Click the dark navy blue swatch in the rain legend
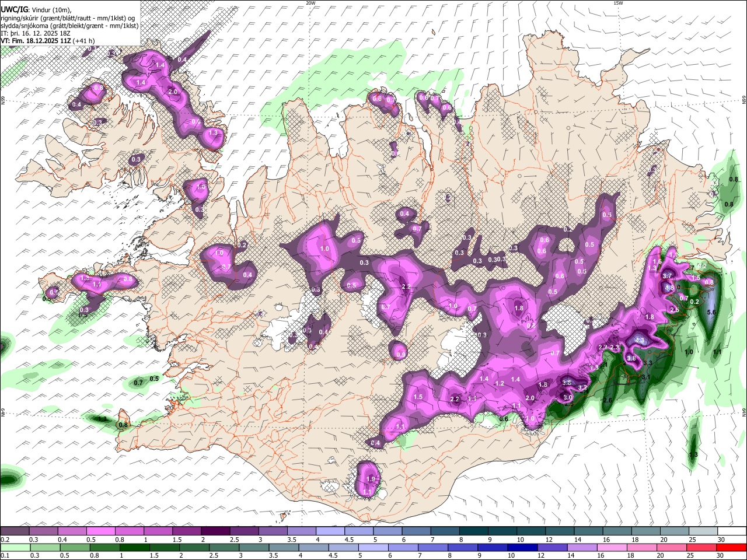 (522, 548)
